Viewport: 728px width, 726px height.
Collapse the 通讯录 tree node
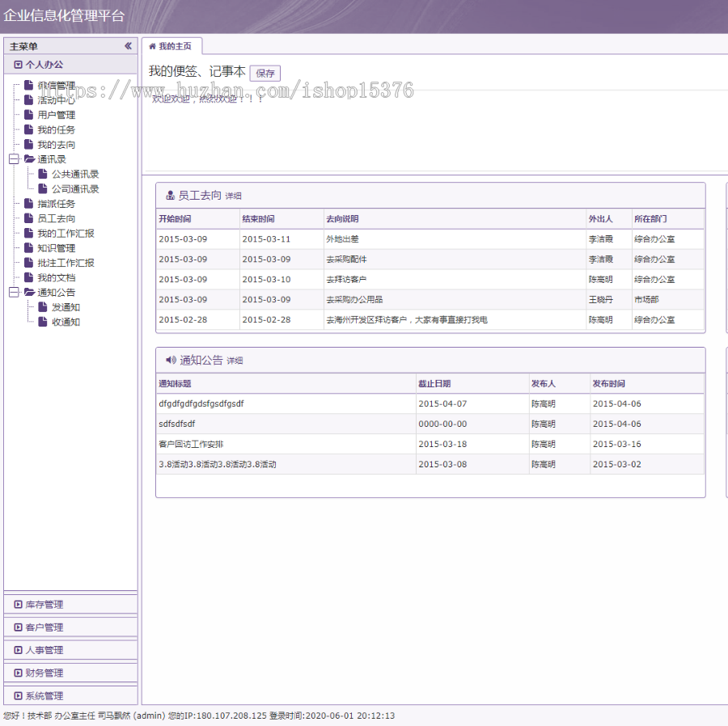(x=13, y=158)
